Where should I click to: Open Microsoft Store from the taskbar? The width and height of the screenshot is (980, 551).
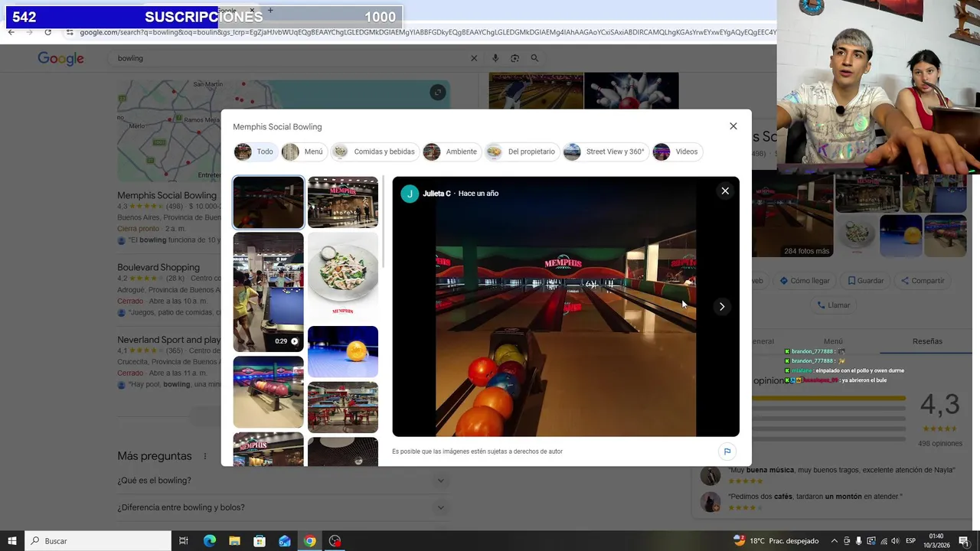point(260,541)
